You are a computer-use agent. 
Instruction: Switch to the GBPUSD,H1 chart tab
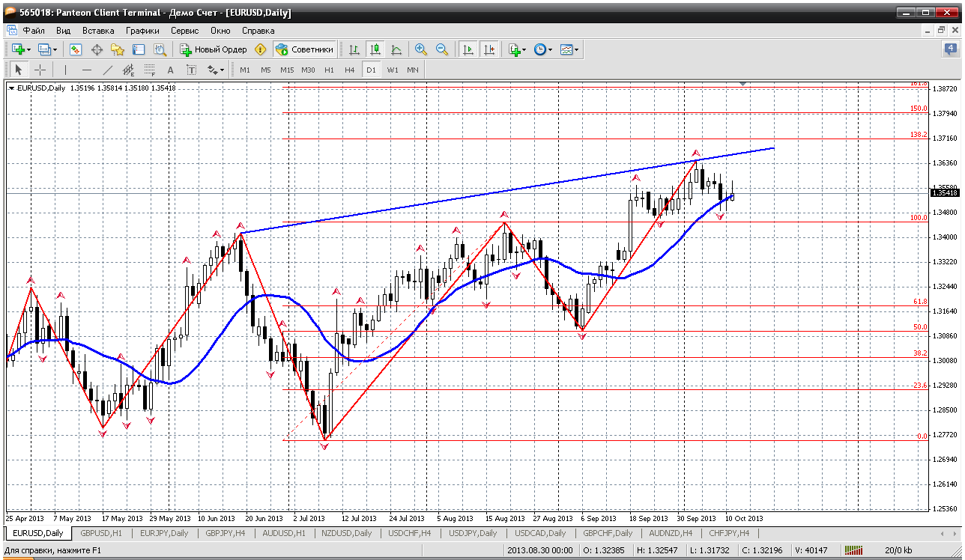101,533
